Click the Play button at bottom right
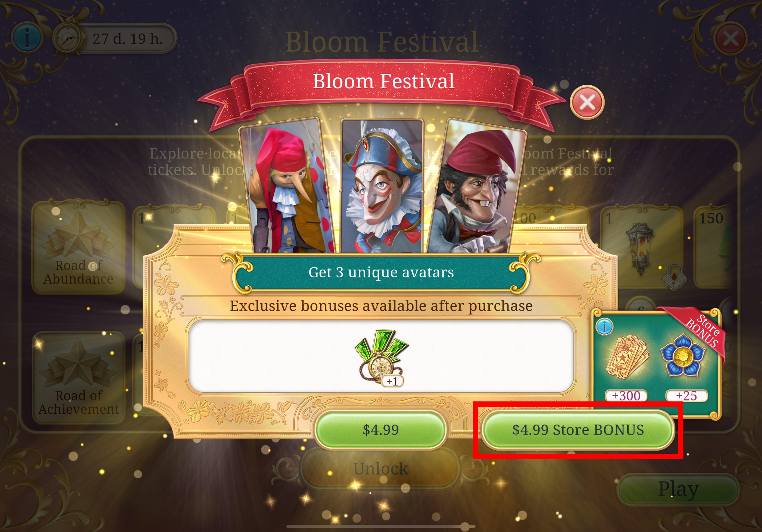The height and width of the screenshot is (532, 762). click(678, 489)
